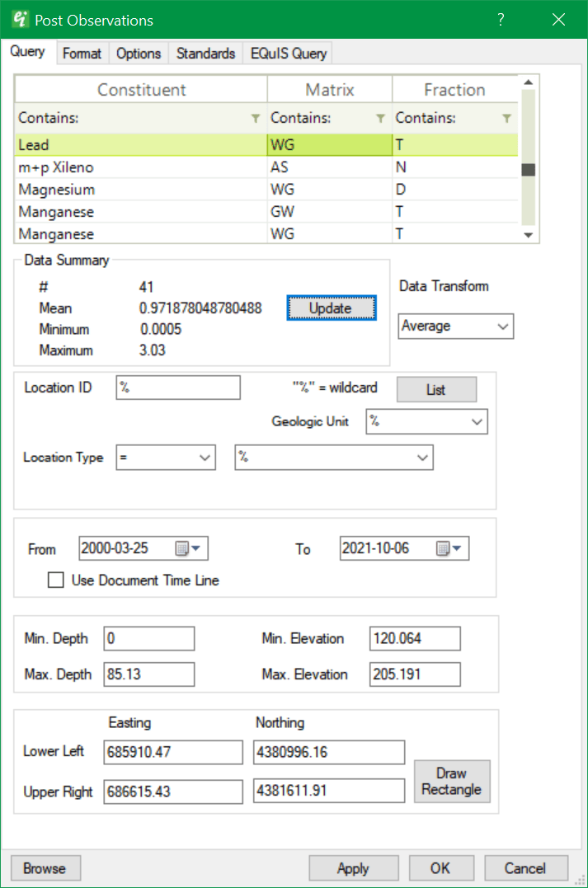Select the Lead constituent row
This screenshot has height=888, width=588.
click(x=266, y=145)
